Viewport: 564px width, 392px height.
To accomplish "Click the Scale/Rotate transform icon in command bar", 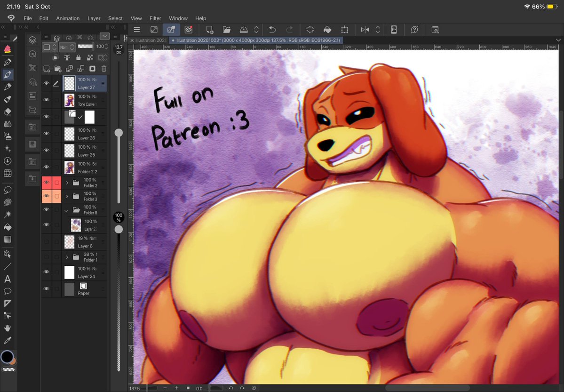I will click(x=345, y=30).
